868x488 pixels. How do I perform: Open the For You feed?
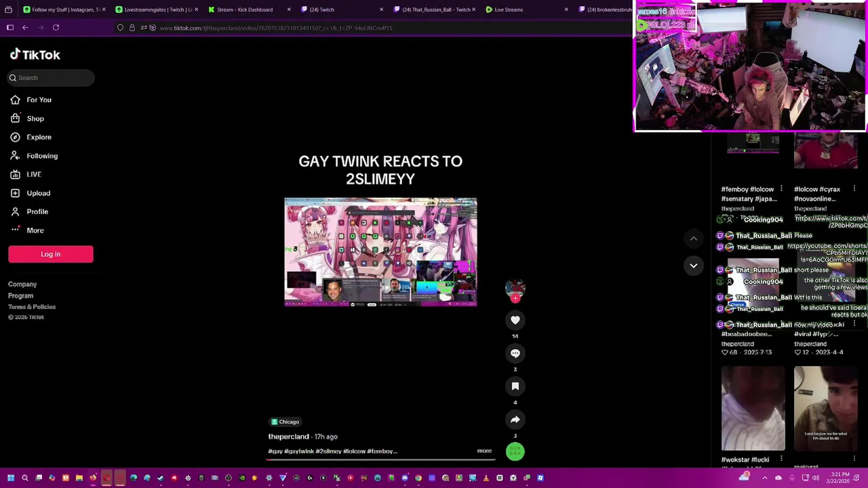click(31, 100)
